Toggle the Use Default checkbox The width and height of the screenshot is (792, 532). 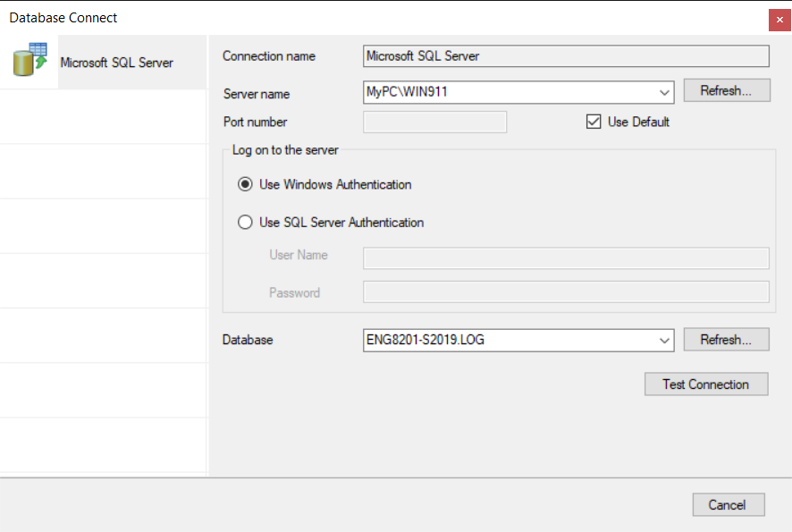pos(594,122)
